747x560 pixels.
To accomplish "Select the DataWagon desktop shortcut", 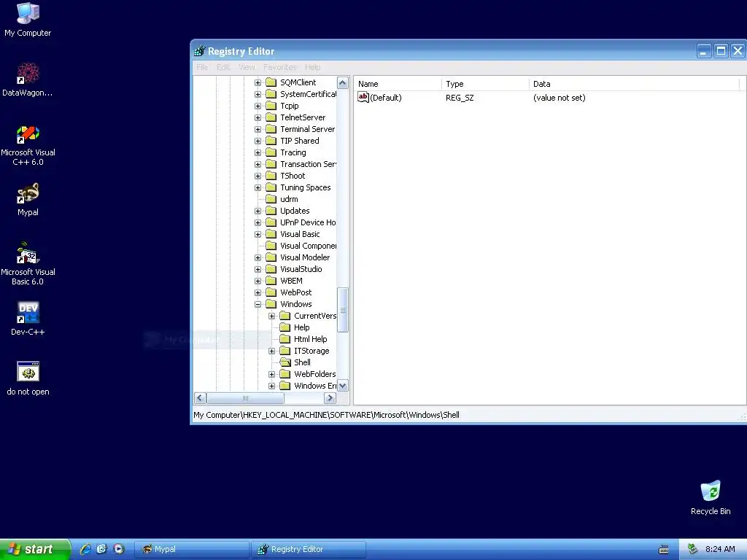I will (x=28, y=74).
